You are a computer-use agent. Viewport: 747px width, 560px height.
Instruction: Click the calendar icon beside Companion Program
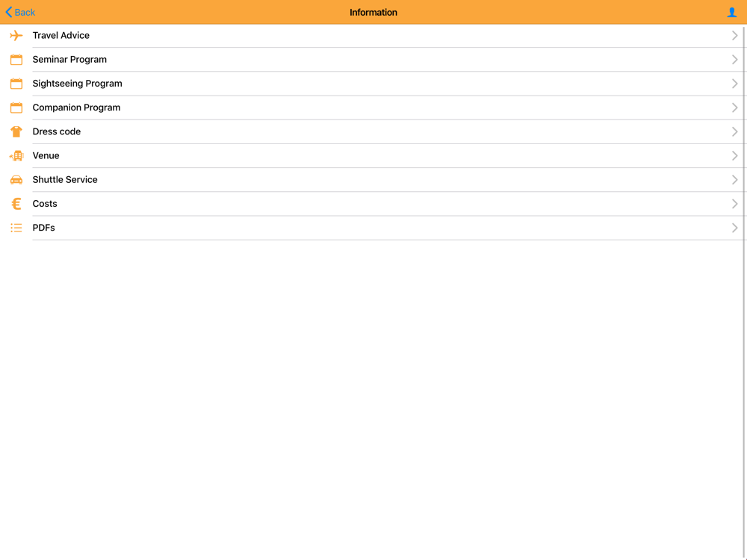pos(16,108)
